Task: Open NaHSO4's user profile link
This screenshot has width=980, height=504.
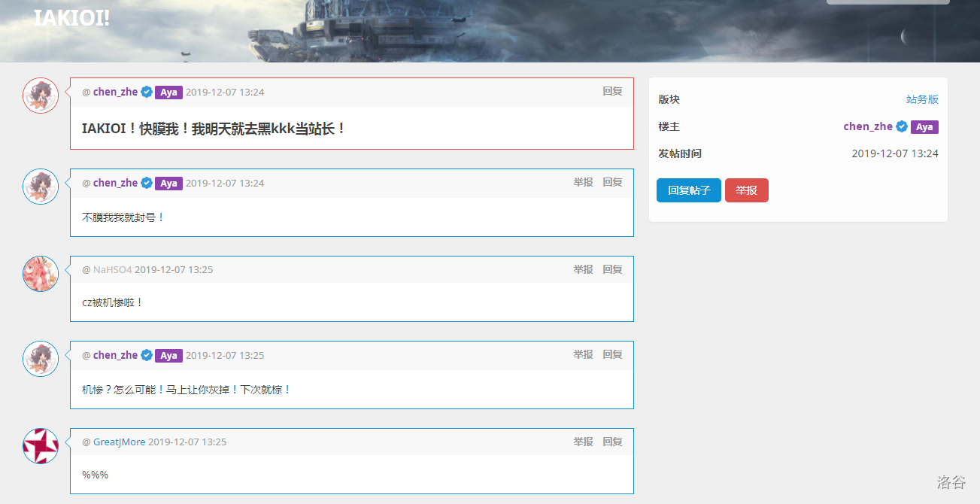Action: [x=112, y=269]
